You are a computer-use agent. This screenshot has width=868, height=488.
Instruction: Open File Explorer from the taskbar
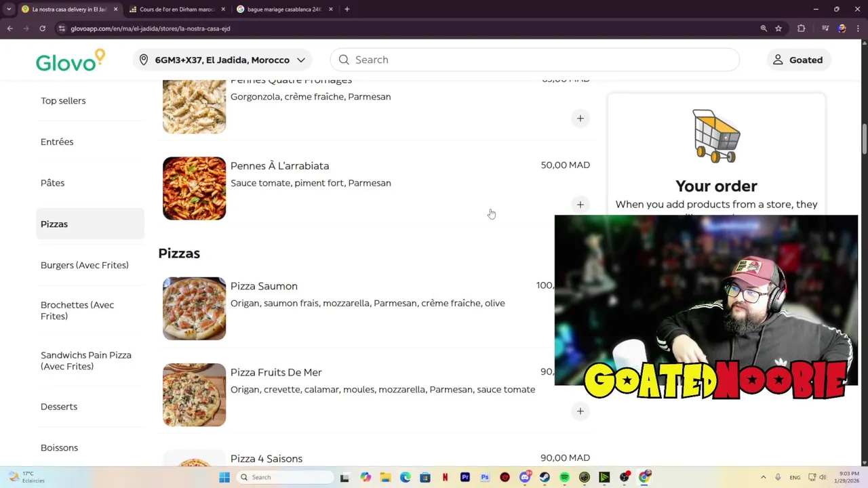[385, 477]
